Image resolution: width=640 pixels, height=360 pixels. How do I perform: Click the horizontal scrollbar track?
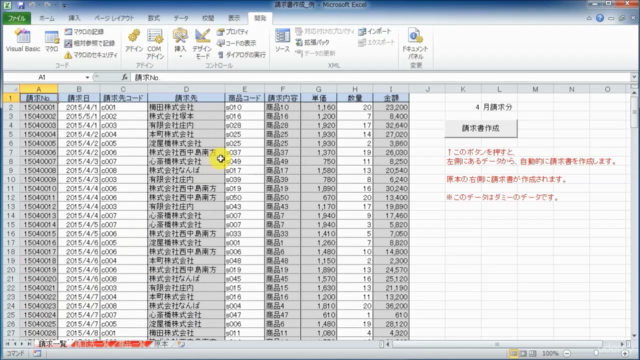pyautogui.click(x=505, y=344)
